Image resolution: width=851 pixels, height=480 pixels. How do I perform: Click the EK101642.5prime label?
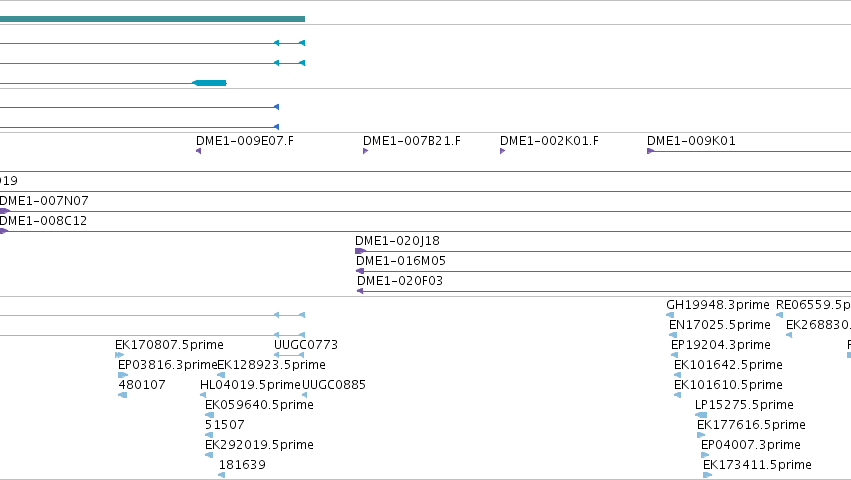728,365
